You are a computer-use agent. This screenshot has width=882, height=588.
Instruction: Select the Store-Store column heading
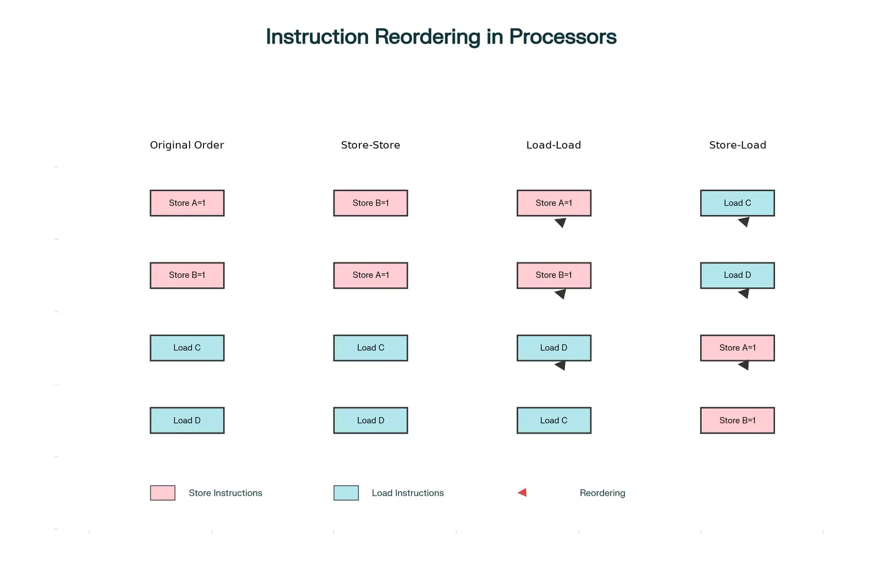point(370,145)
